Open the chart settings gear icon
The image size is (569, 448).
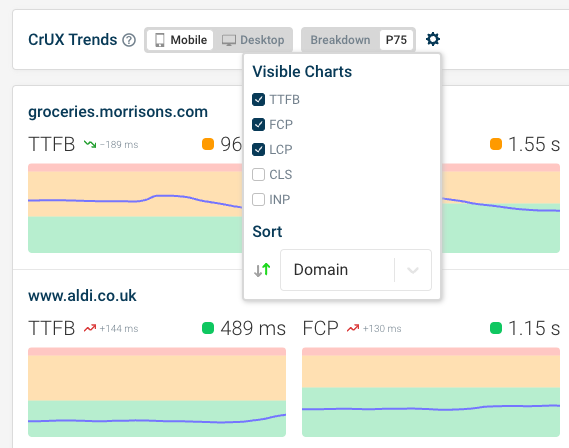coord(433,39)
